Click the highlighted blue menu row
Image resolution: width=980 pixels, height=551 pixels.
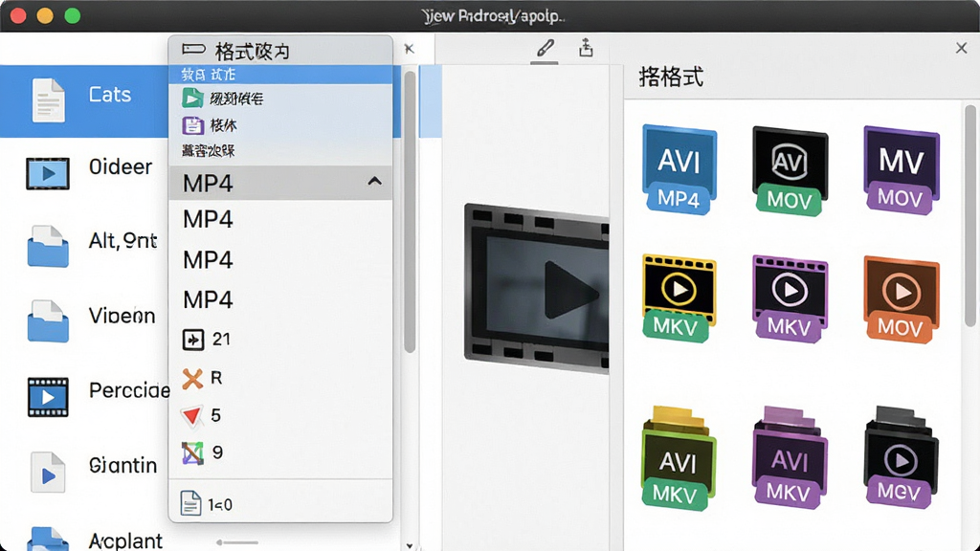pyautogui.click(x=280, y=75)
